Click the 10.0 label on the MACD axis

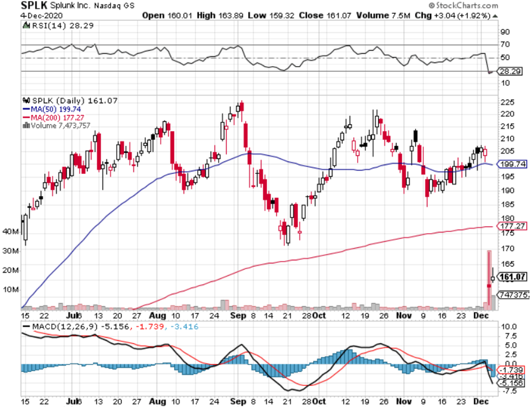tap(509, 327)
